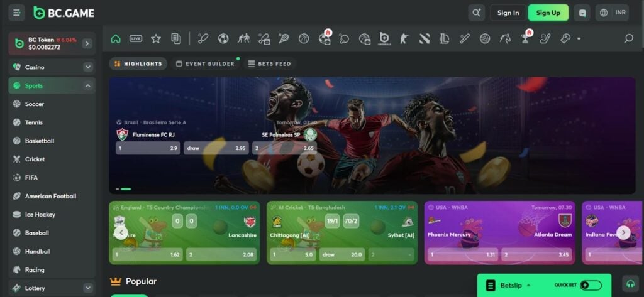Viewport: 644px width, 297px height.
Task: Click the Sign In button
Action: point(508,13)
